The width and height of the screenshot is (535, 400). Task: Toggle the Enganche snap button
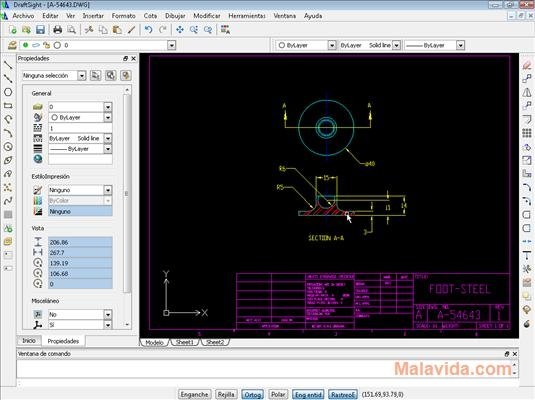194,395
